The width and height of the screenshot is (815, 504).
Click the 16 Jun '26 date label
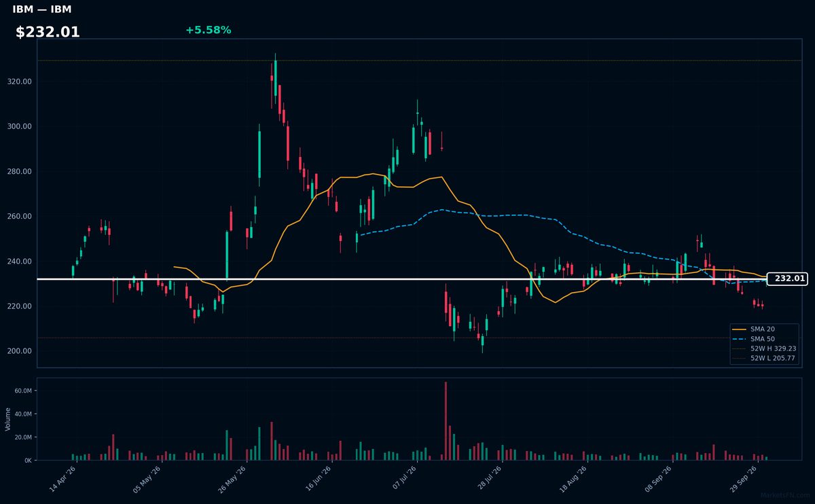point(318,480)
